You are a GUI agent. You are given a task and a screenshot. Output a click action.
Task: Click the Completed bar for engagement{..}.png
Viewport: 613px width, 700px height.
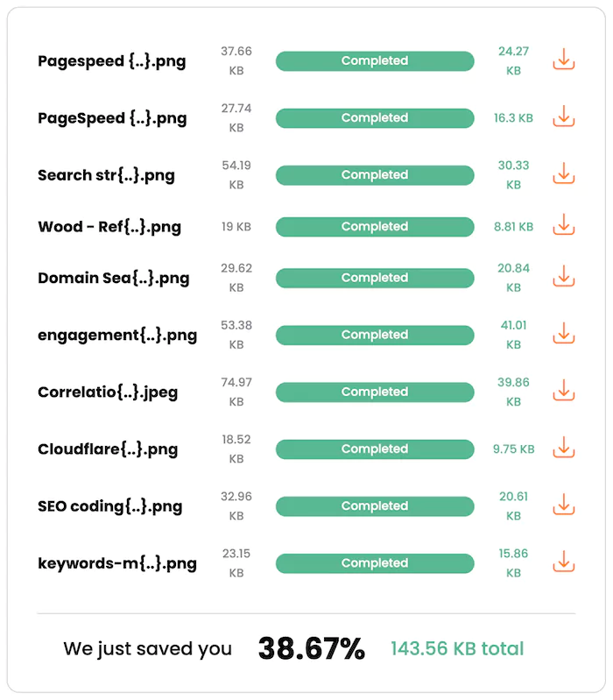point(375,335)
